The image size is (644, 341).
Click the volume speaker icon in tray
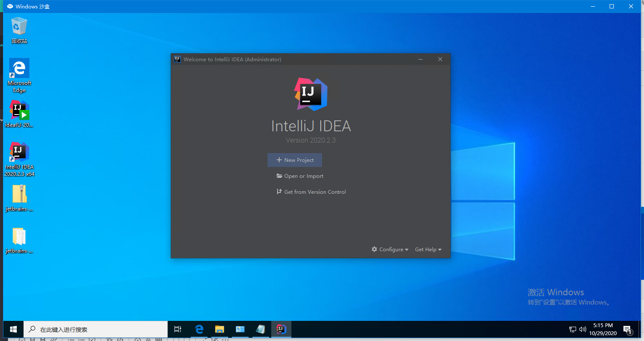click(583, 329)
